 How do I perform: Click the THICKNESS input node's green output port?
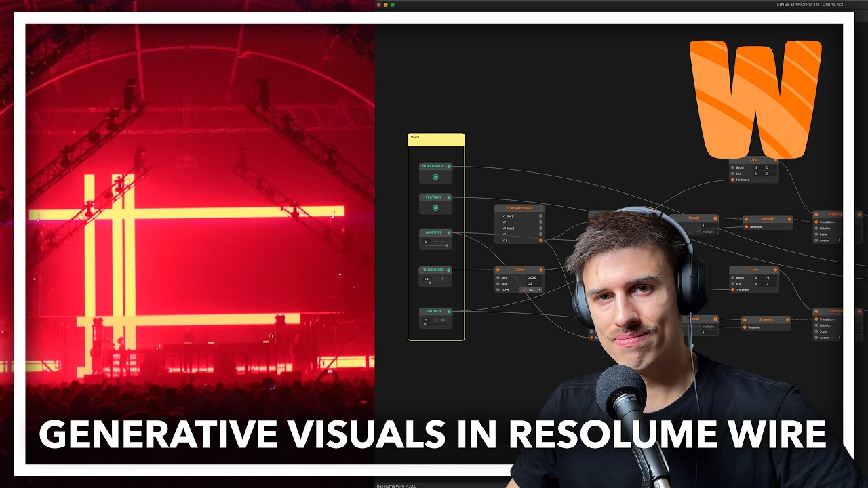point(449,270)
